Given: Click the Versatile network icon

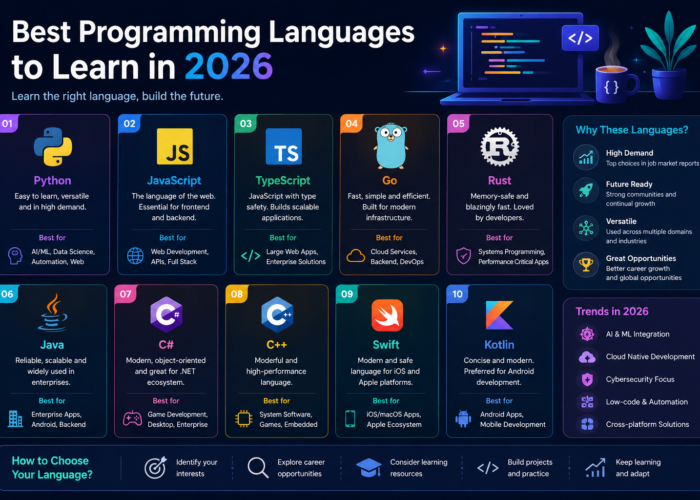Looking at the screenshot, I should tap(586, 228).
